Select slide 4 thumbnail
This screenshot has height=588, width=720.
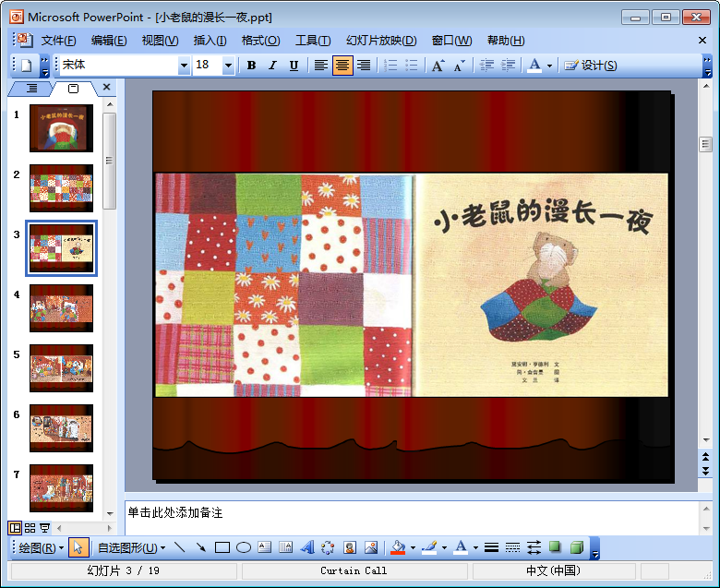click(x=61, y=308)
